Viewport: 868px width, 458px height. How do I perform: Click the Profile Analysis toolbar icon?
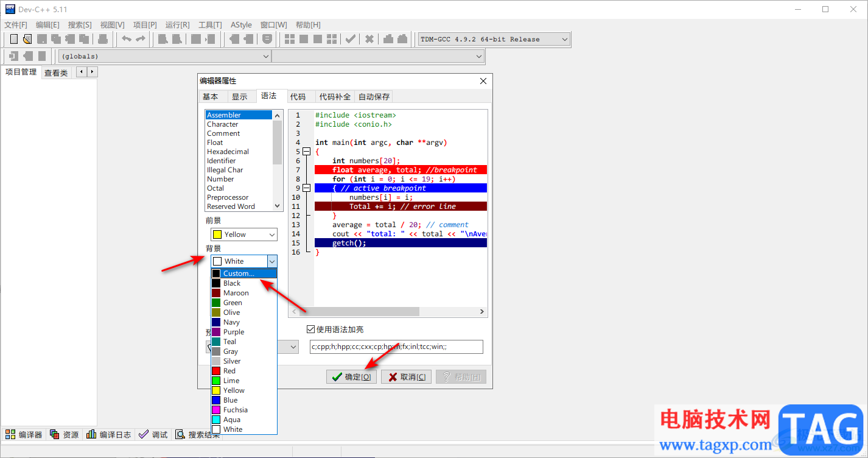(x=388, y=39)
